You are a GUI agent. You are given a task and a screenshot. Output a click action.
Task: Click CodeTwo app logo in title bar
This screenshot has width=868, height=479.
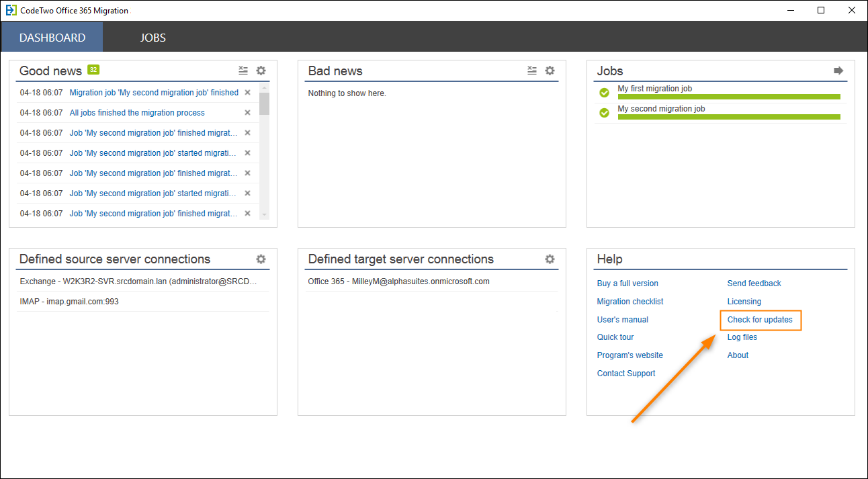pyautogui.click(x=11, y=10)
